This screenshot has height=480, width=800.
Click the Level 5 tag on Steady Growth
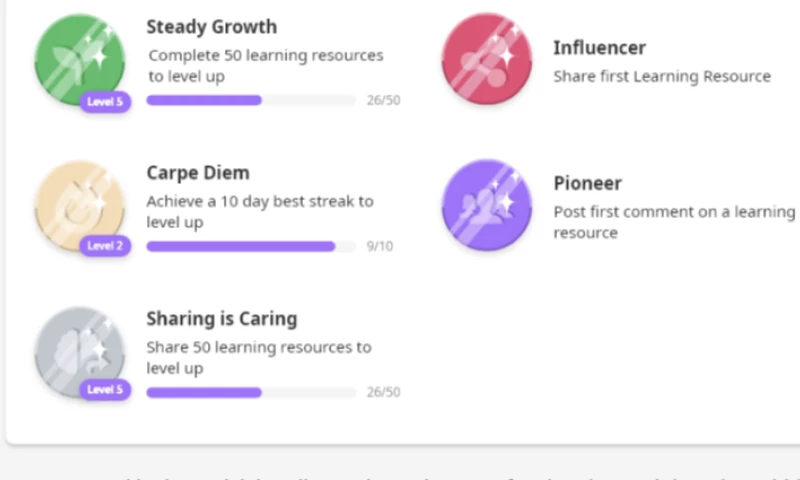[x=105, y=100]
